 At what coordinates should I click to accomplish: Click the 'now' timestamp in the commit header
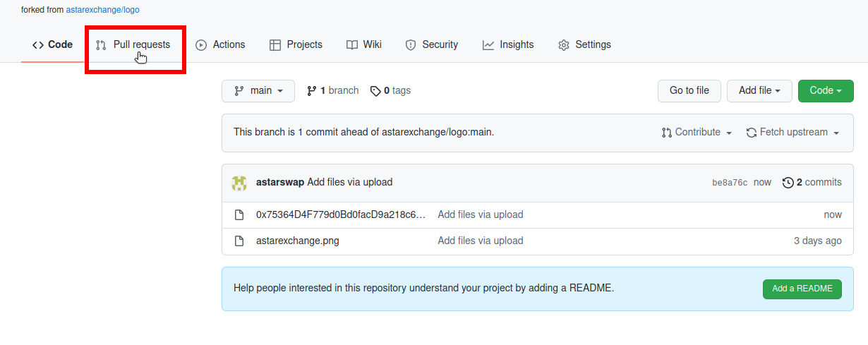762,182
